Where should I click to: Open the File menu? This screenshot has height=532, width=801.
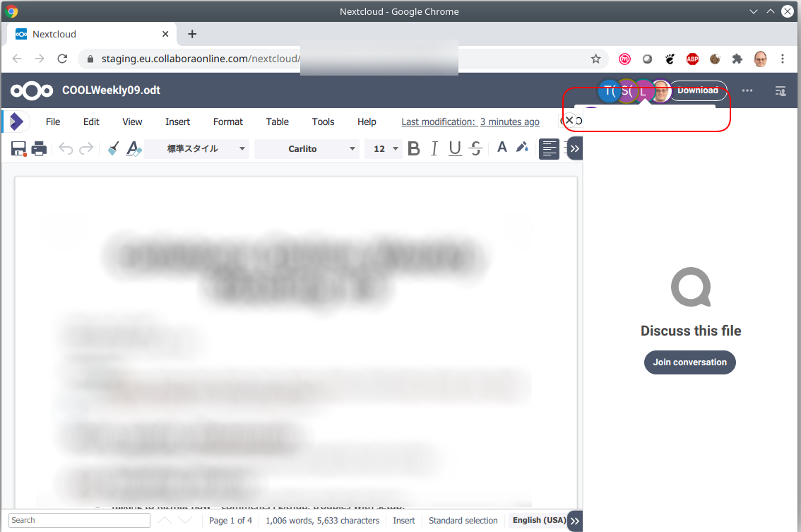coord(52,122)
